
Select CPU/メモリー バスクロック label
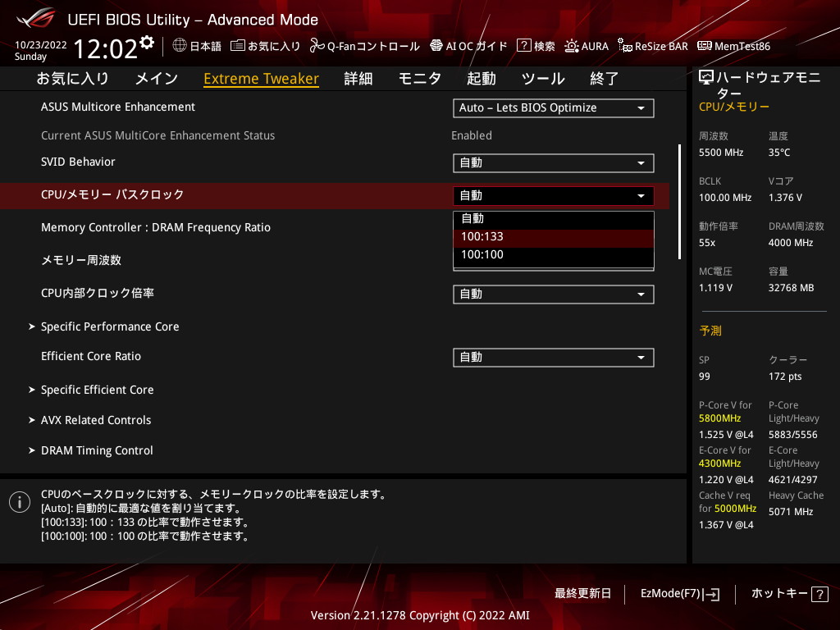click(x=112, y=195)
